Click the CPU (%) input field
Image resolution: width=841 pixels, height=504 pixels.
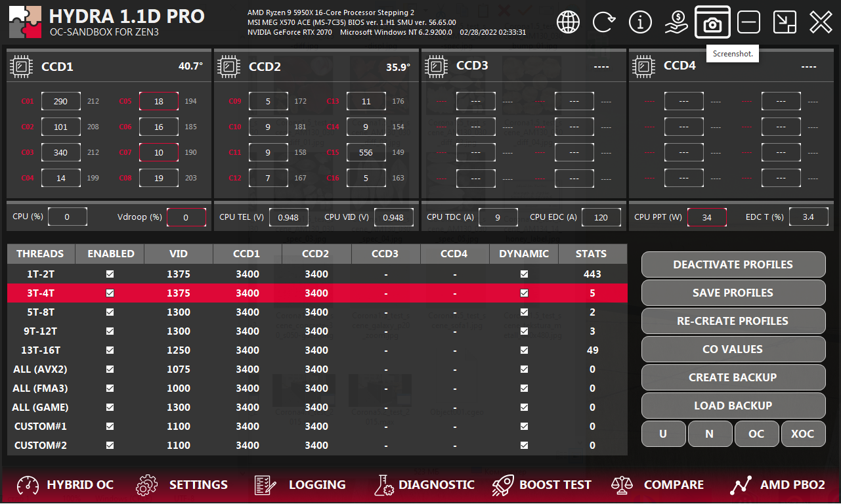click(x=68, y=217)
